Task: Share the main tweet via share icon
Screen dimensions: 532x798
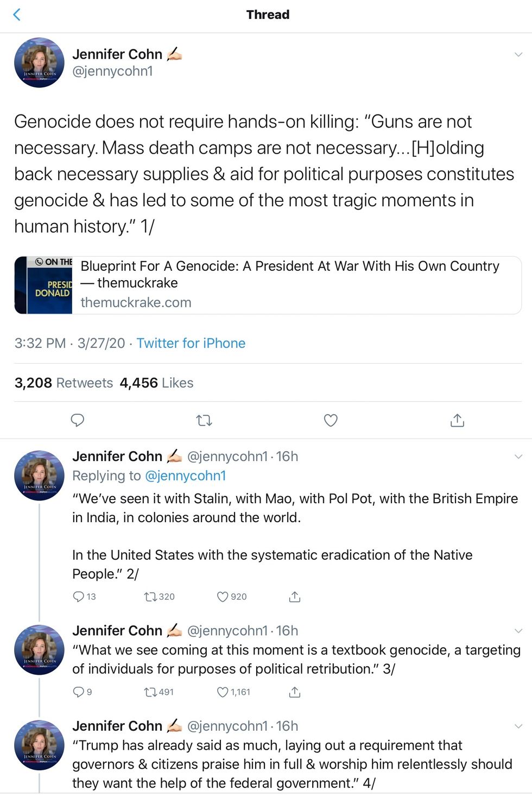Action: (457, 420)
